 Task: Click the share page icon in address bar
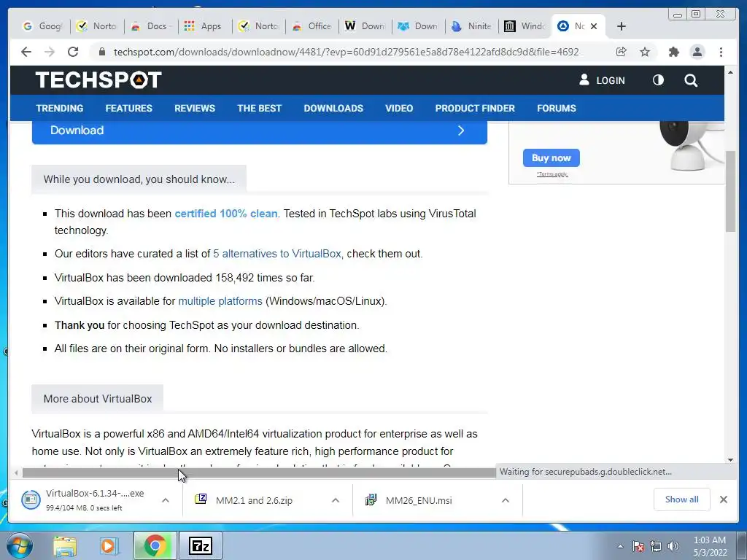[622, 52]
